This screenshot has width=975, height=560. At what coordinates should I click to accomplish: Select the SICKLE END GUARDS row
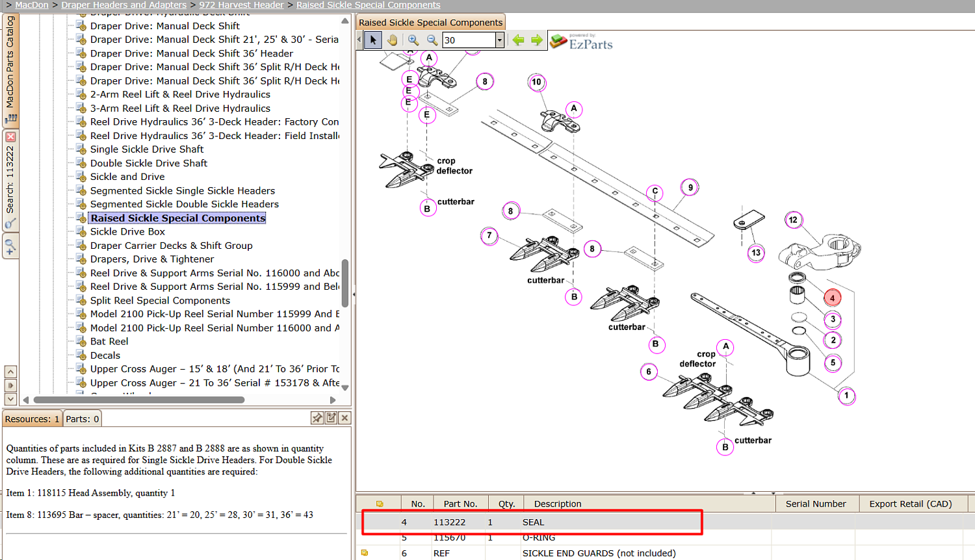point(666,554)
